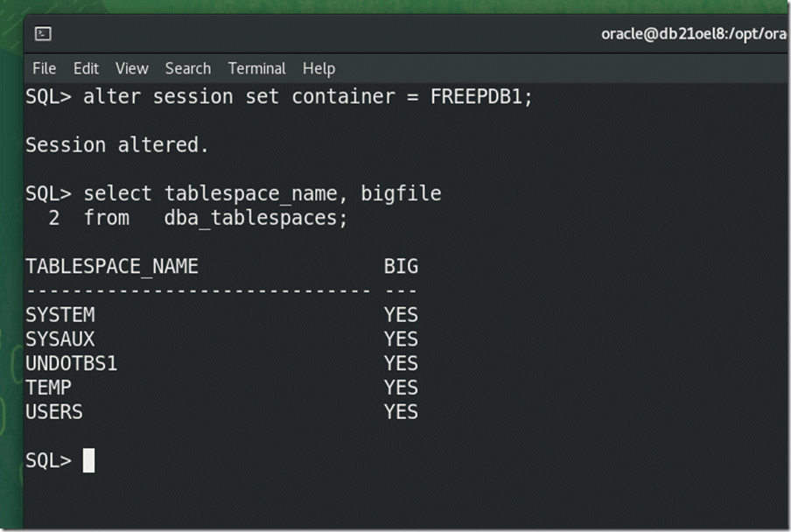Click the terminal icon in the title bar

pyautogui.click(x=43, y=34)
